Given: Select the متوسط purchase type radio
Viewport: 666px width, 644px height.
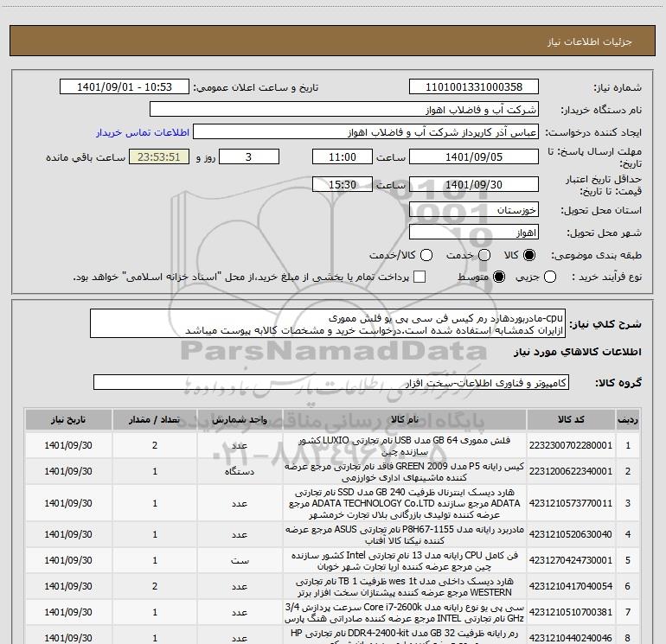Looking at the screenshot, I should coord(499,277).
